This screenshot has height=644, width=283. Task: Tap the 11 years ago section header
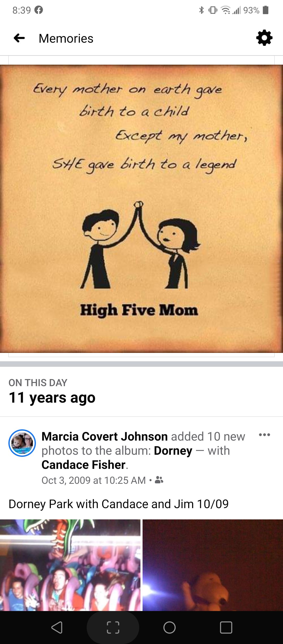pos(52,398)
